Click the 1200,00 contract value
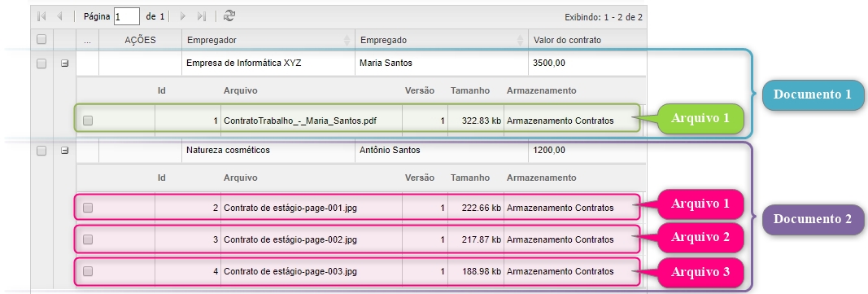Viewport: 868px width, 294px height. tap(549, 150)
